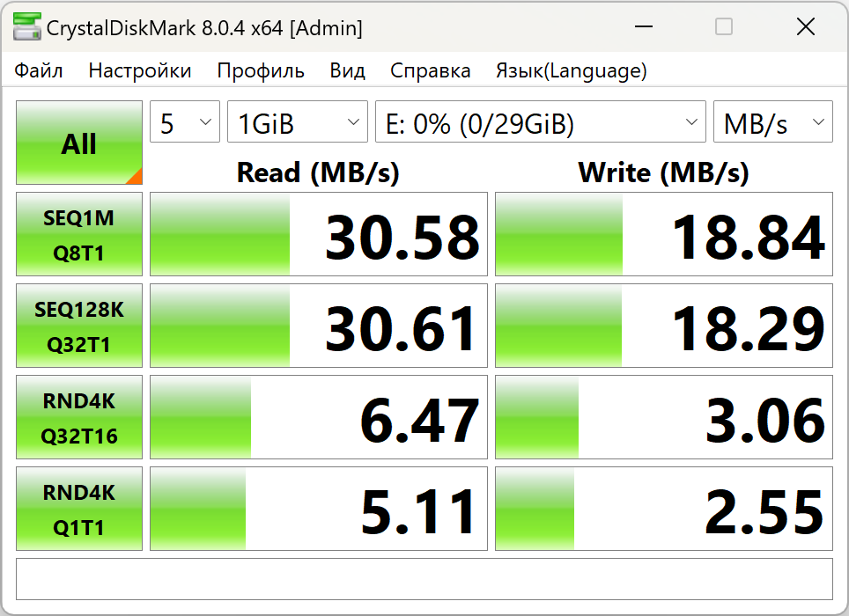Open the MB/s unit dropdown

[772, 121]
